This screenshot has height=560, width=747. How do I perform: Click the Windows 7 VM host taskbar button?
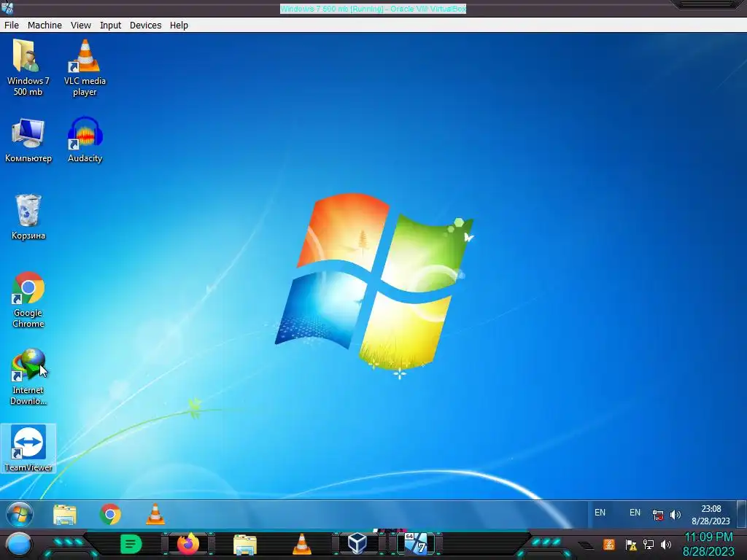(x=416, y=544)
